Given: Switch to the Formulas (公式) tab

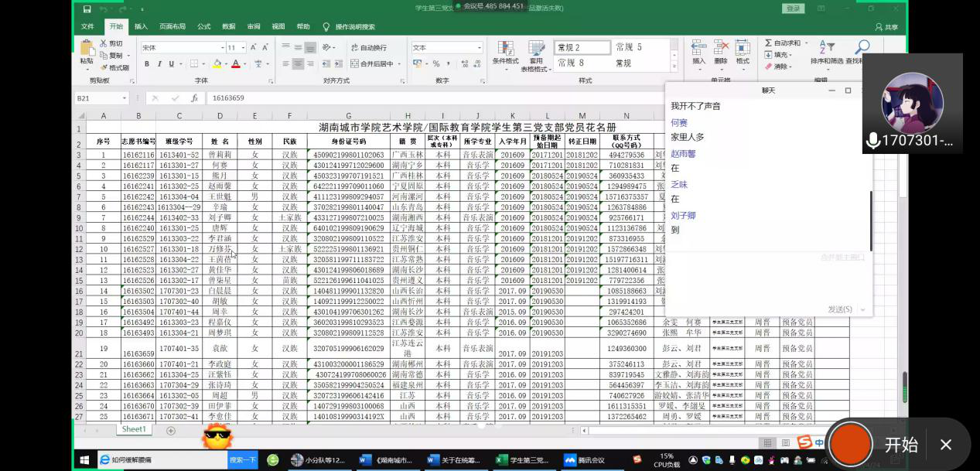Looking at the screenshot, I should [x=203, y=26].
